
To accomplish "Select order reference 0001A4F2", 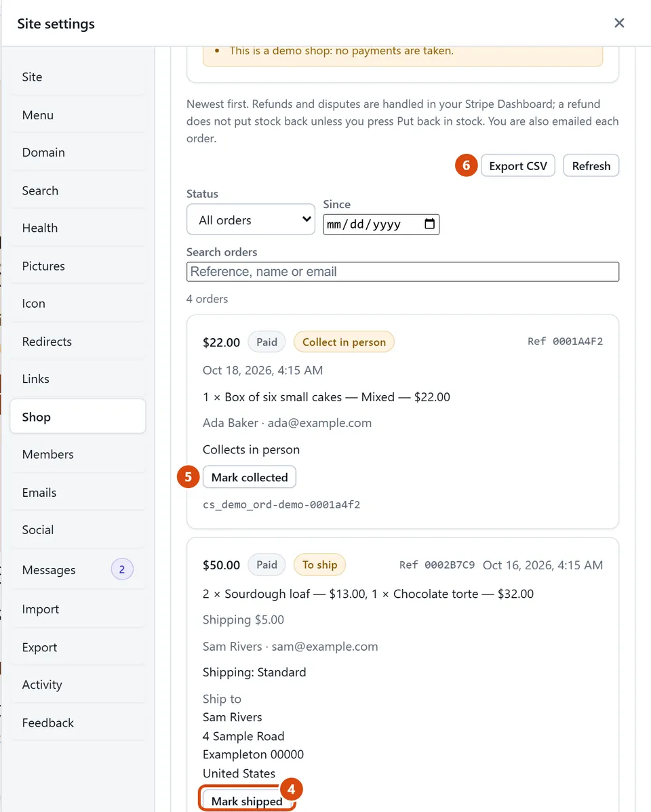I will pos(565,342).
